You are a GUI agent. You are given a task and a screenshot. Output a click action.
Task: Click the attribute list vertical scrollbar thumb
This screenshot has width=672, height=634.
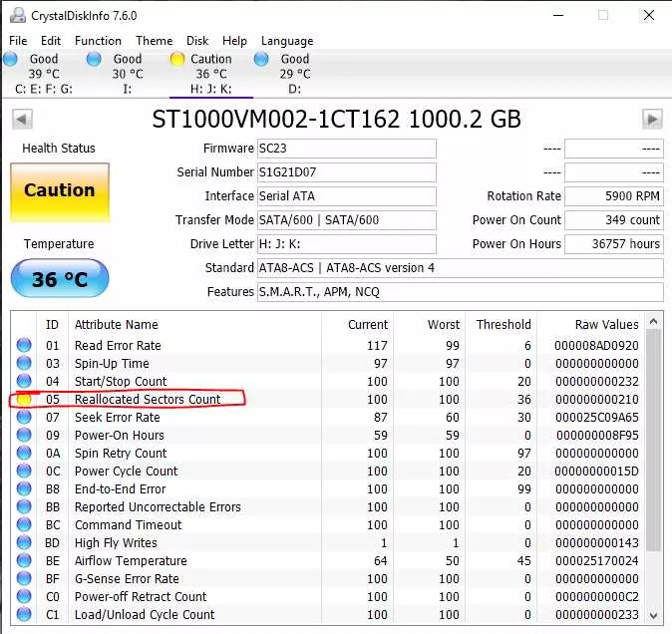click(653, 441)
